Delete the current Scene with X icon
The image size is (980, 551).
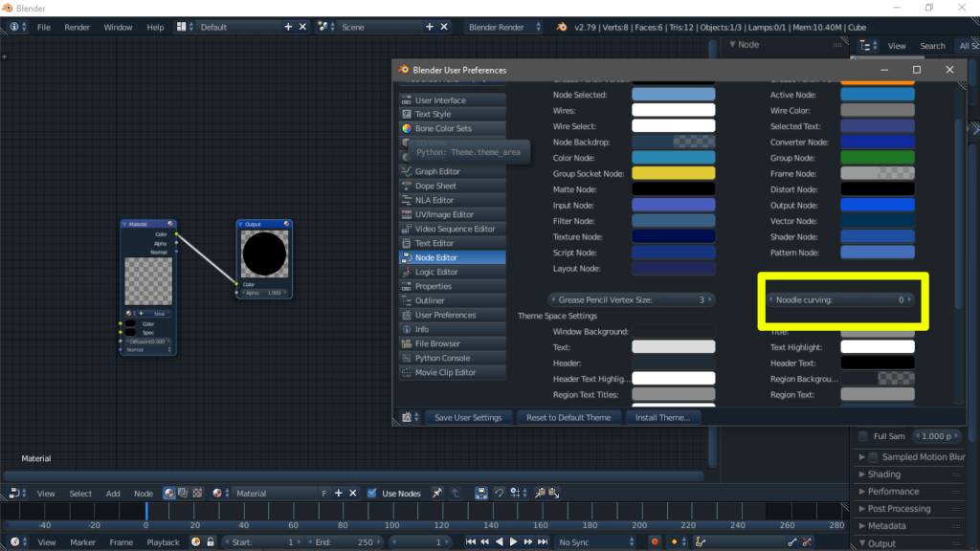click(x=444, y=27)
